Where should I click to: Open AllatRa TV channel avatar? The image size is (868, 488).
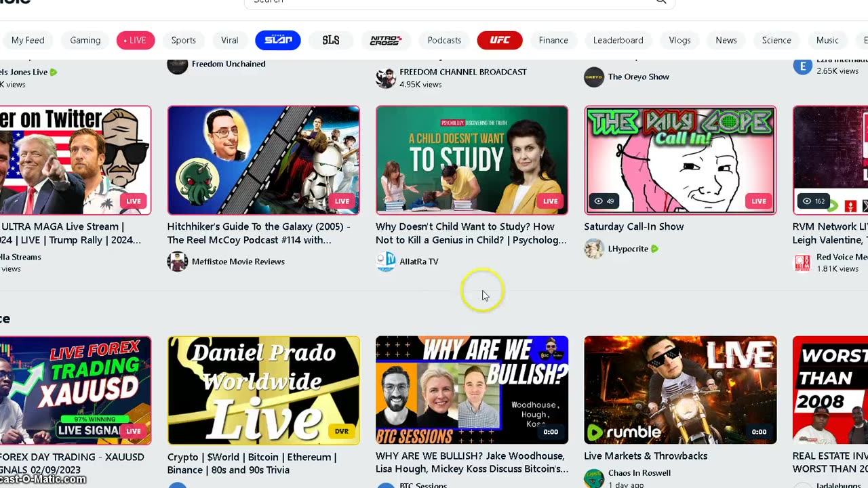point(386,262)
